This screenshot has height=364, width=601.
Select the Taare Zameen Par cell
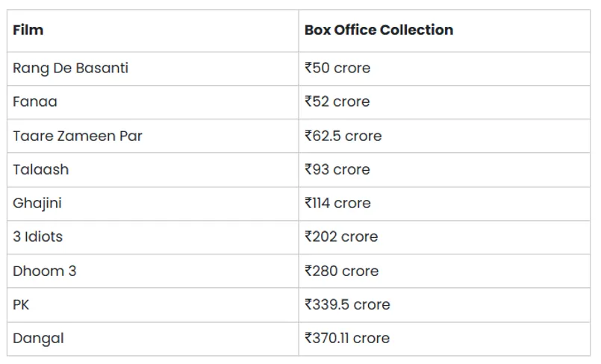(x=78, y=136)
